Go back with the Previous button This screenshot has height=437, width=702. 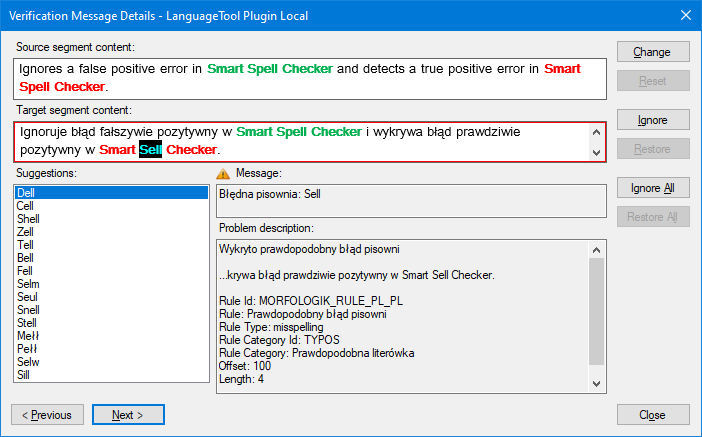point(47,415)
